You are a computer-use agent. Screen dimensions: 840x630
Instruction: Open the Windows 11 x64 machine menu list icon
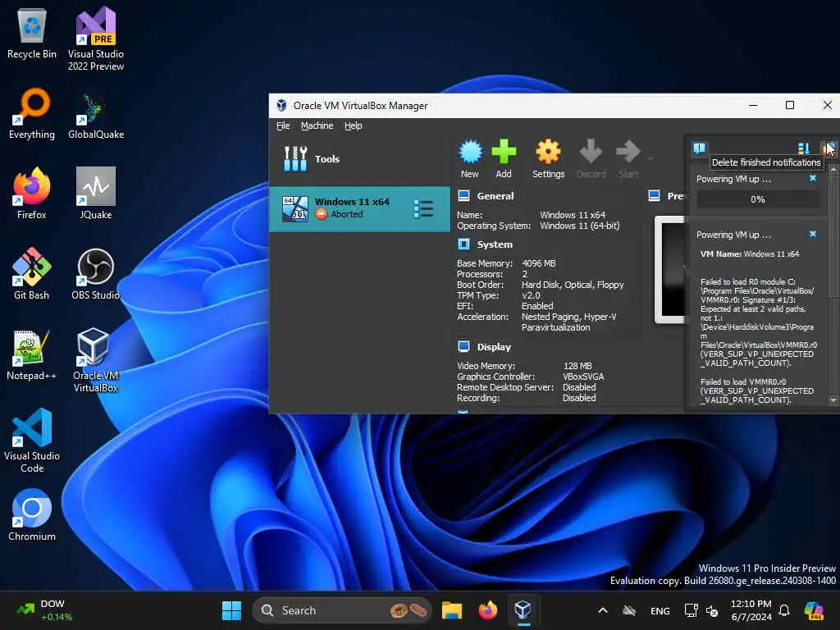pos(423,208)
